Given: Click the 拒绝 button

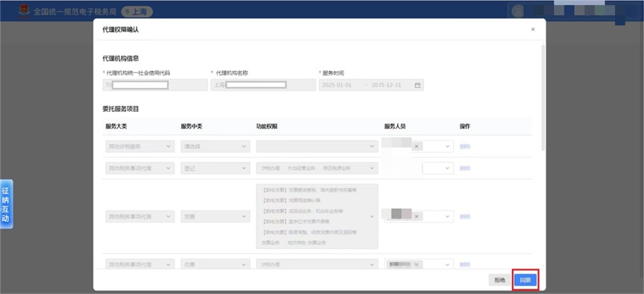Looking at the screenshot, I should (x=499, y=281).
